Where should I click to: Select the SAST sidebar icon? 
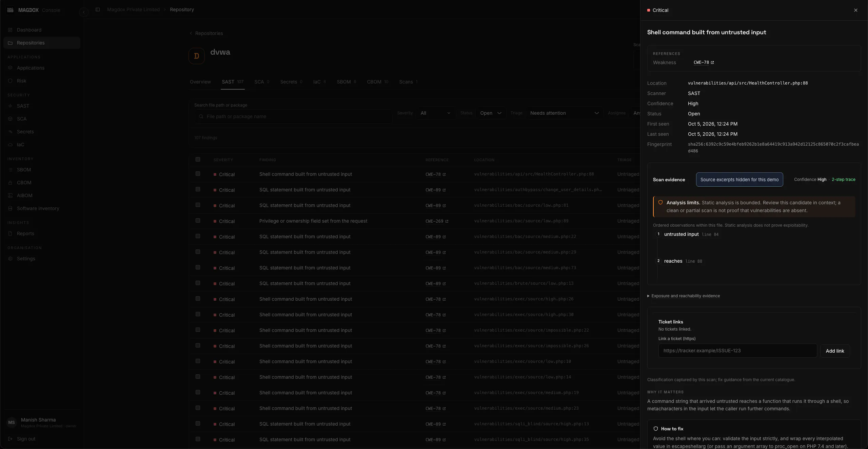click(x=10, y=106)
